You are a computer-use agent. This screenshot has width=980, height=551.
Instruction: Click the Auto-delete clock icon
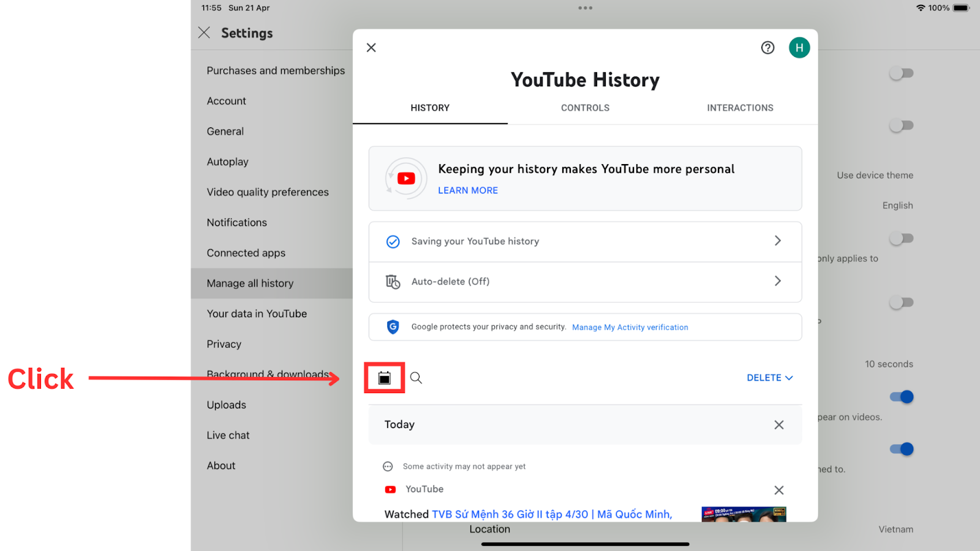pos(393,282)
